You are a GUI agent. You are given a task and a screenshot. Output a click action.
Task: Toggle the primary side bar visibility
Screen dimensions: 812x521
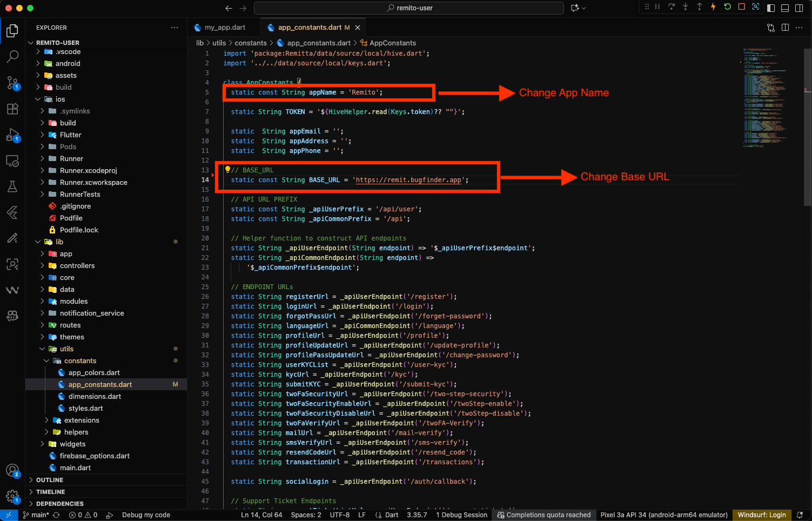tap(771, 8)
